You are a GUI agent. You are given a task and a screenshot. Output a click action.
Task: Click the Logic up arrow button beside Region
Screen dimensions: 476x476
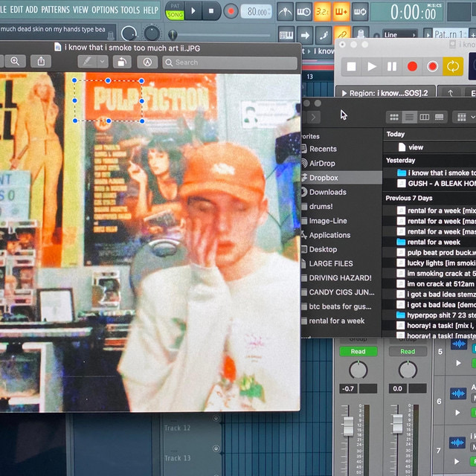point(451,93)
